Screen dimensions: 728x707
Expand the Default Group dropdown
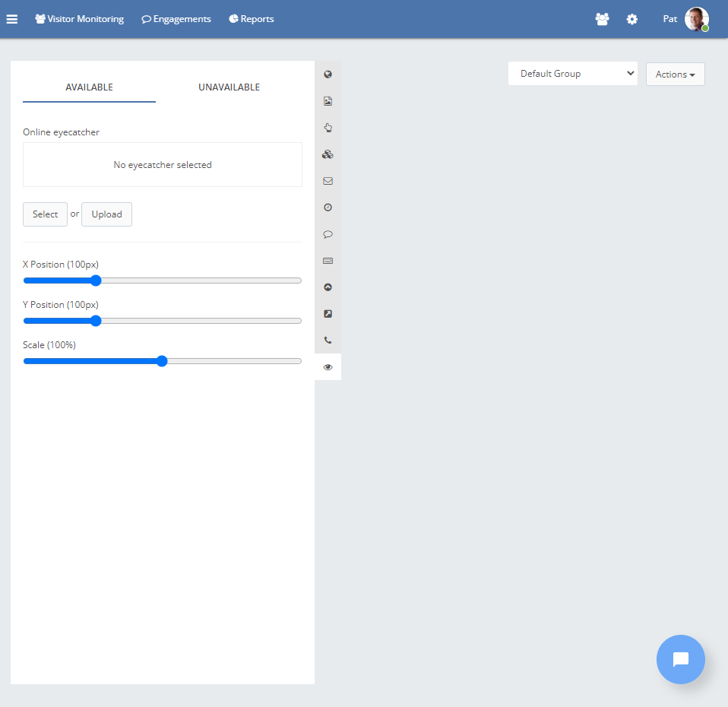(572, 74)
